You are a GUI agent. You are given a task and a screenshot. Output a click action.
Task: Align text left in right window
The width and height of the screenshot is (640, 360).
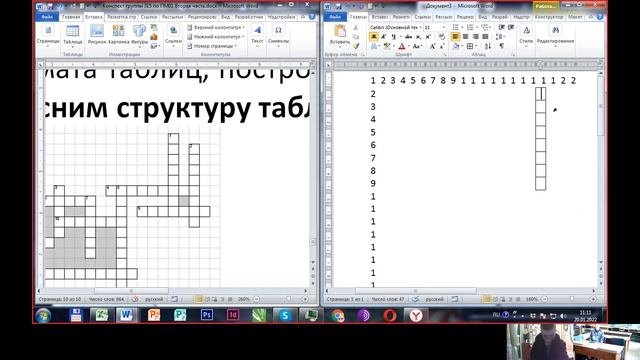(x=455, y=37)
